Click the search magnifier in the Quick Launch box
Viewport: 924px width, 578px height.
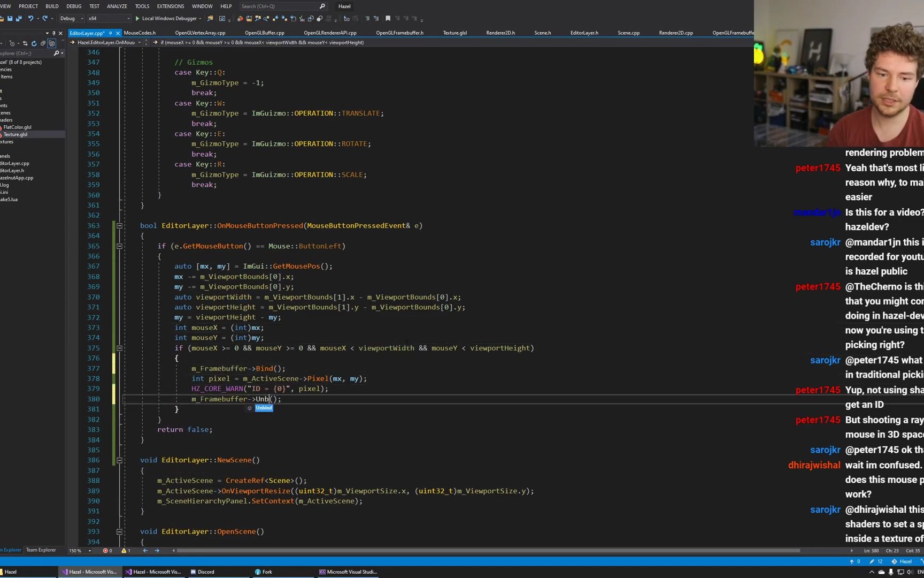coord(322,6)
